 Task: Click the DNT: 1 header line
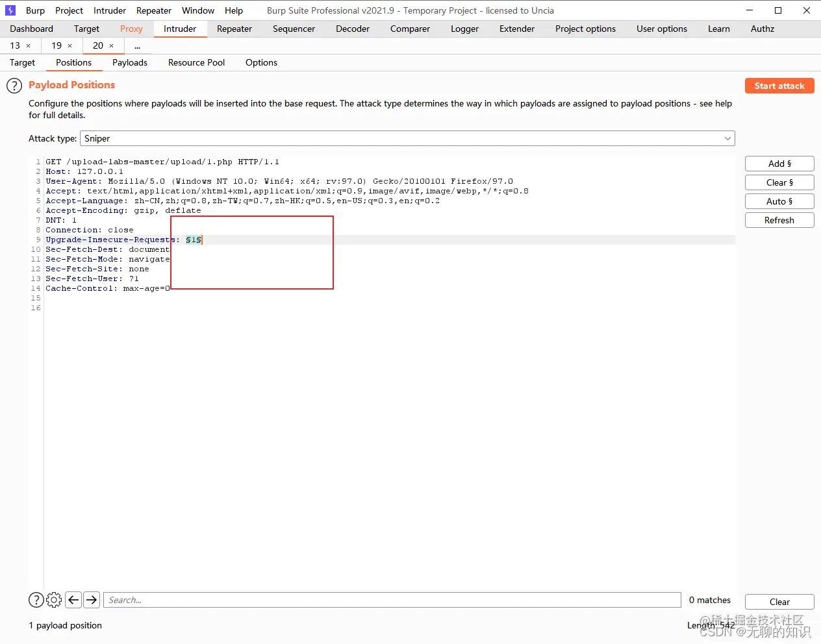coord(61,220)
